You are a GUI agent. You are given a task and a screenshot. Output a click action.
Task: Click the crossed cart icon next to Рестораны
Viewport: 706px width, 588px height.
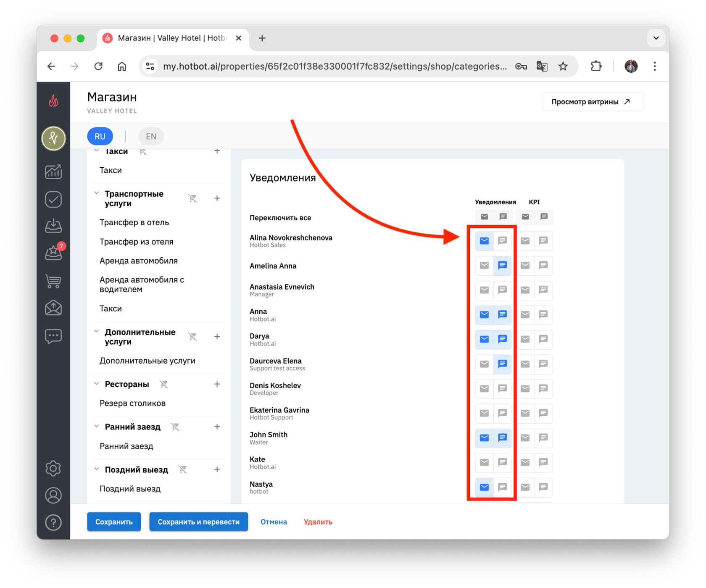(x=164, y=384)
